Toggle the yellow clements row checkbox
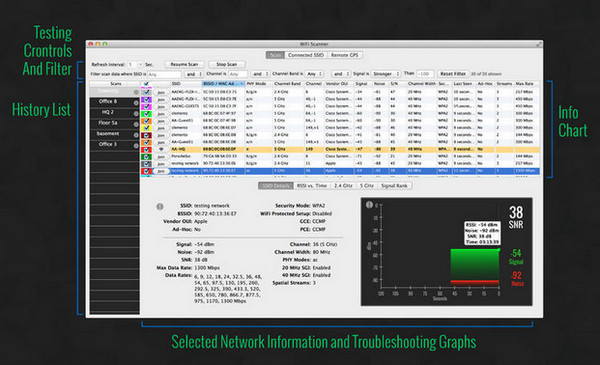 147,128
